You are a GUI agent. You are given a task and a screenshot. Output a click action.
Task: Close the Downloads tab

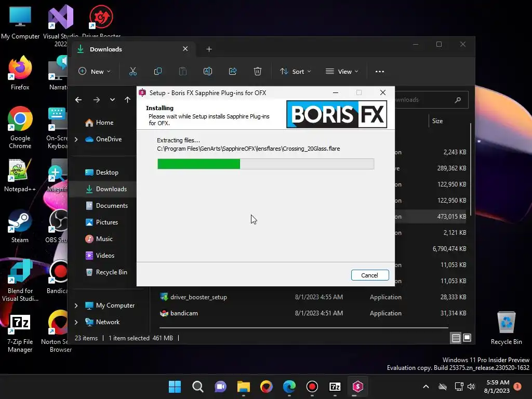185,49
